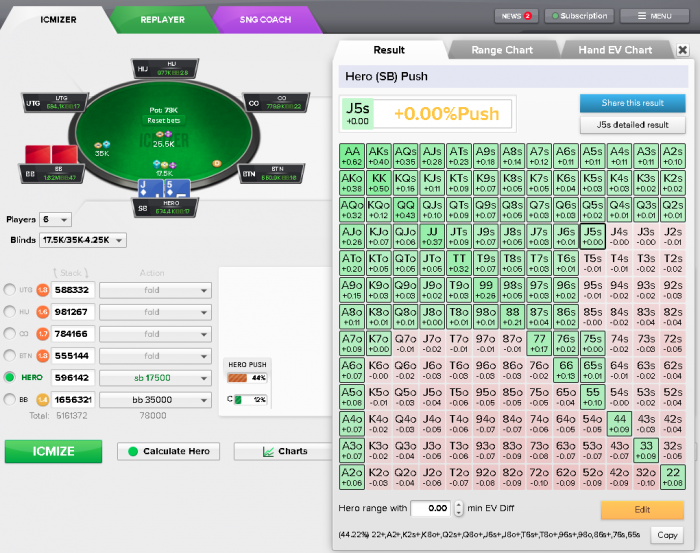Select the highlighted J5s grid cell

pos(592,236)
